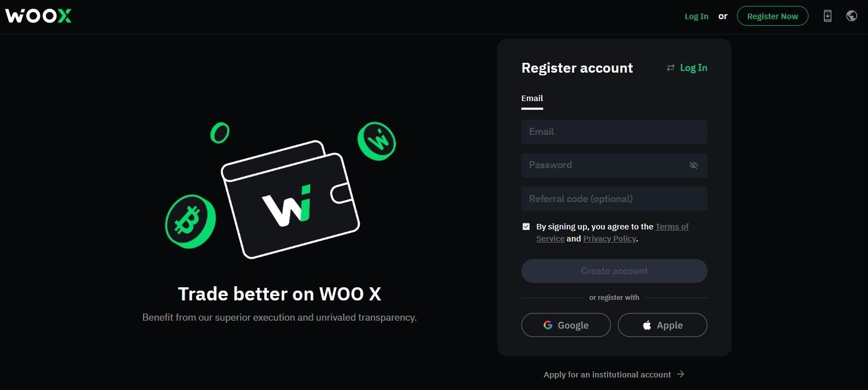Open the Terms of Service link
The image size is (868, 390).
[613, 233]
